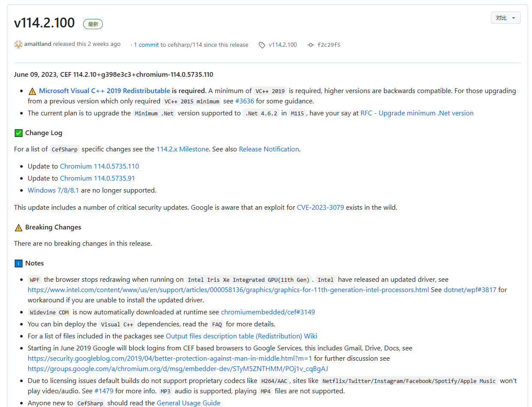Viewport: 532px width, 407px height.
Task: Click the Change Log heading
Action: tap(44, 133)
